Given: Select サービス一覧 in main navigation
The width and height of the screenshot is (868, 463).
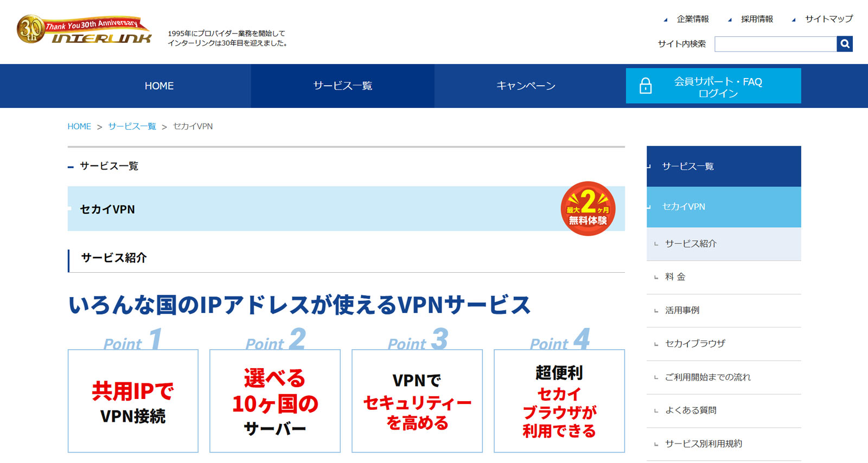Looking at the screenshot, I should (x=343, y=86).
